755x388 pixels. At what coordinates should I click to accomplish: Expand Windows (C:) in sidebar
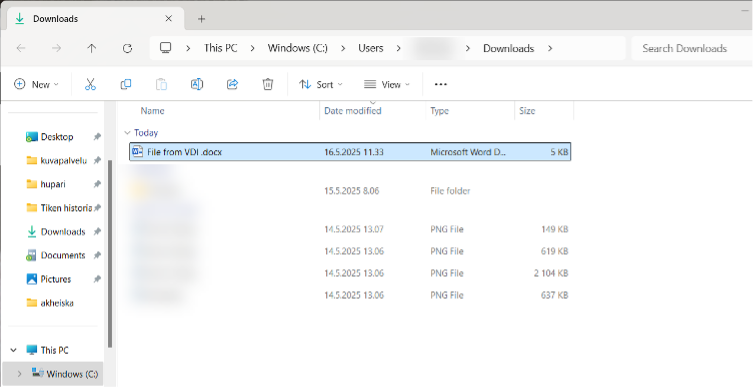19,374
